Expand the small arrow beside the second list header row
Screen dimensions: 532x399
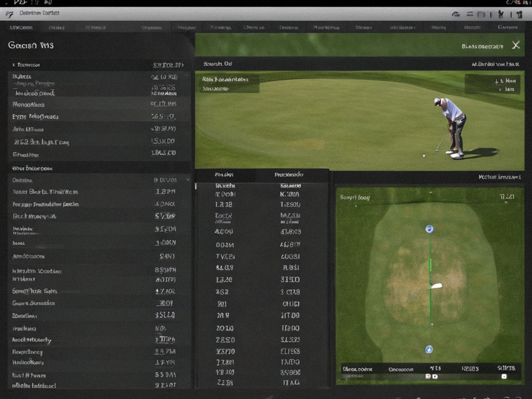188,180
